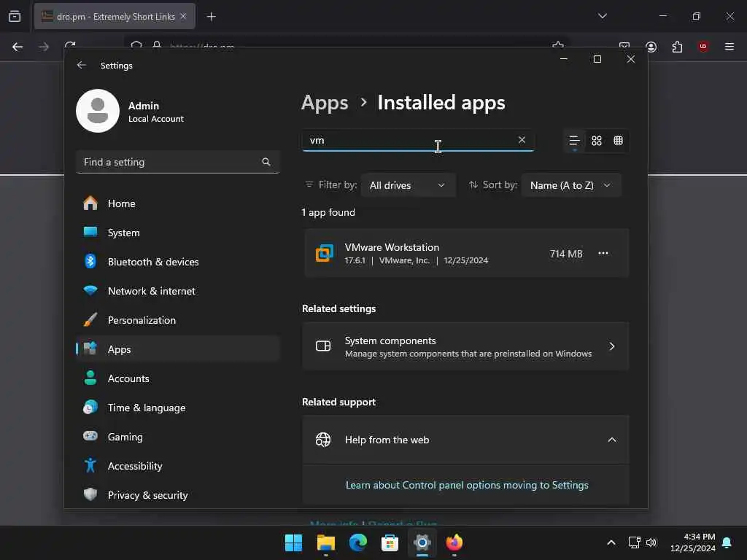Click Firefox forward navigation arrow
This screenshot has height=560, width=747.
click(x=44, y=47)
